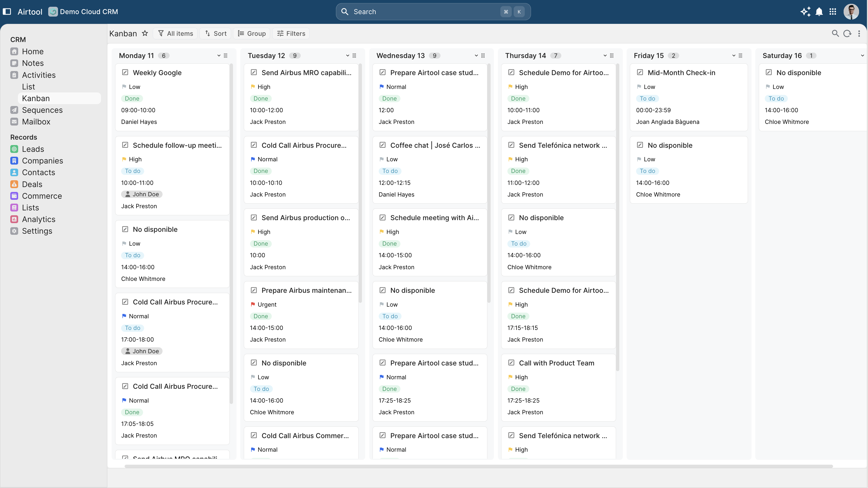Screen dimensions: 868x488
Task: Click drag-handle grid icon of Wednesday 13 column
Action: [483, 55]
